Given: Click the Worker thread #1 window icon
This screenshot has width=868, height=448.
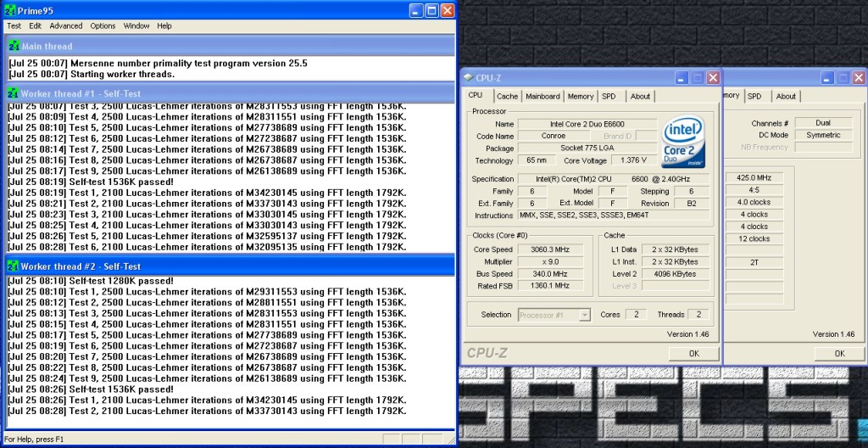Looking at the screenshot, I should (x=14, y=93).
